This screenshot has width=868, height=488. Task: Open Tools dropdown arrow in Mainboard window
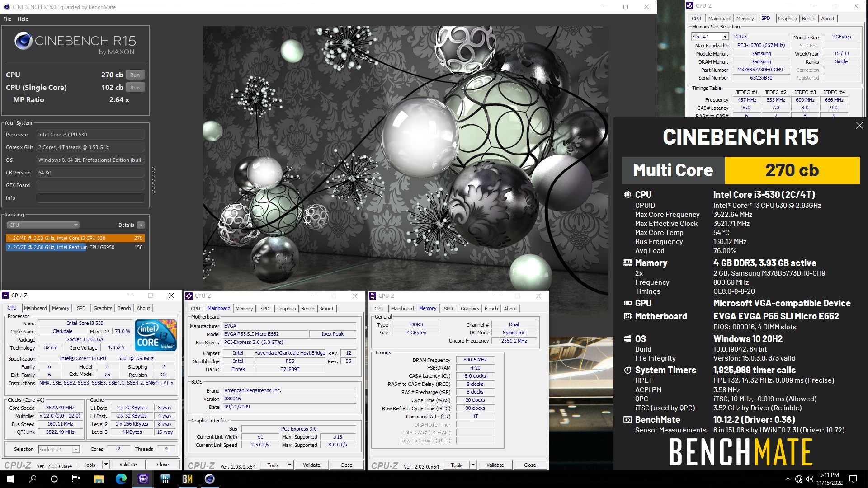tap(289, 465)
